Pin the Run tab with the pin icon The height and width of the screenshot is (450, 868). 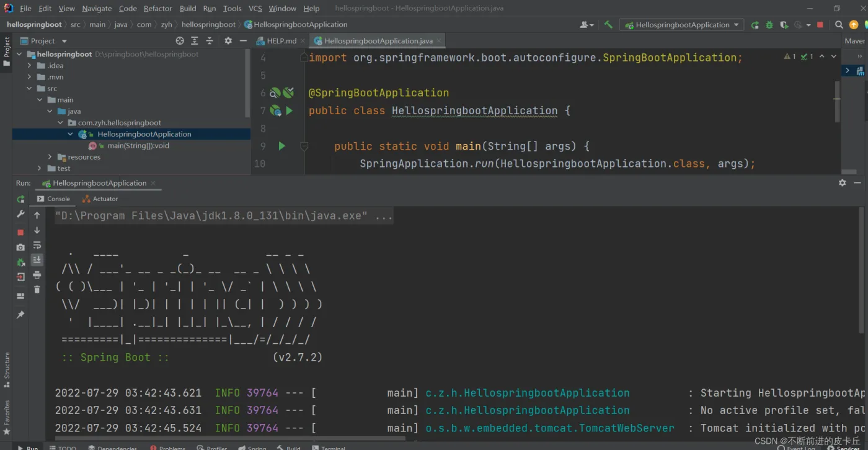click(20, 315)
